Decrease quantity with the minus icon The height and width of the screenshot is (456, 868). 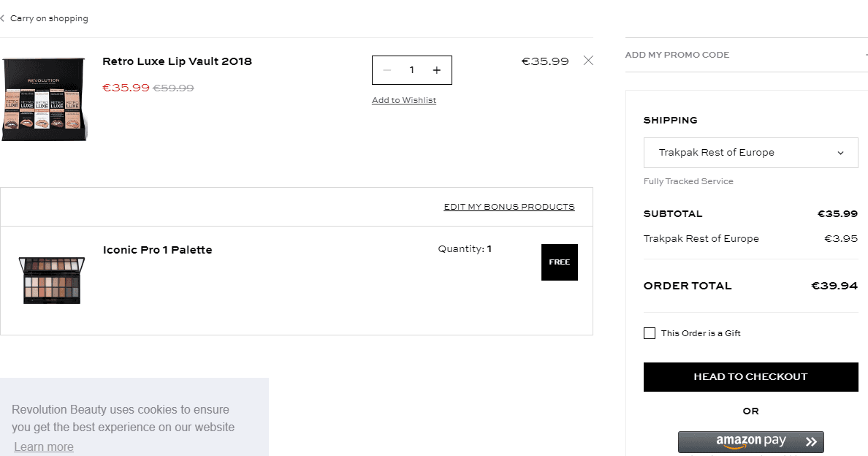[387, 70]
